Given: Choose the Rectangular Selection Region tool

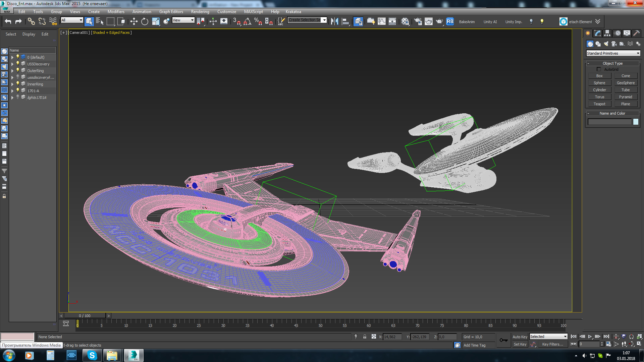Looking at the screenshot, I should [x=110, y=21].
